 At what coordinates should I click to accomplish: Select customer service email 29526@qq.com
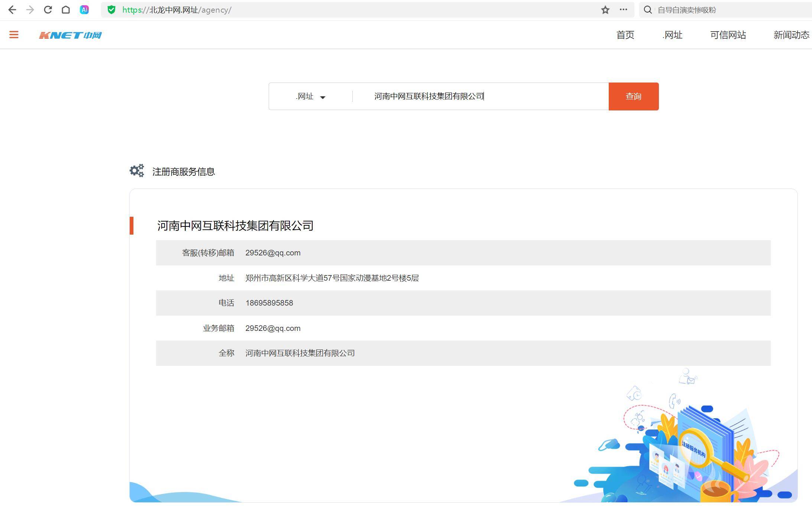click(273, 253)
